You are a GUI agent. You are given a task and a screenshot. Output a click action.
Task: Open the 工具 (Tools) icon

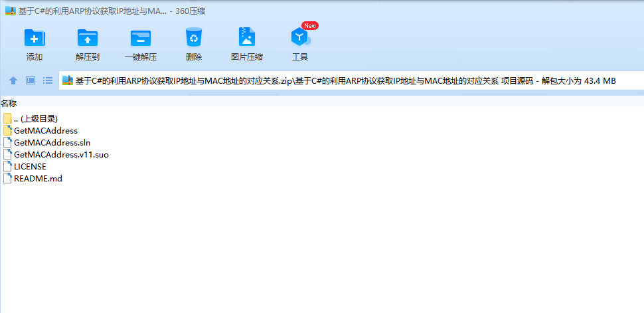pyautogui.click(x=301, y=37)
